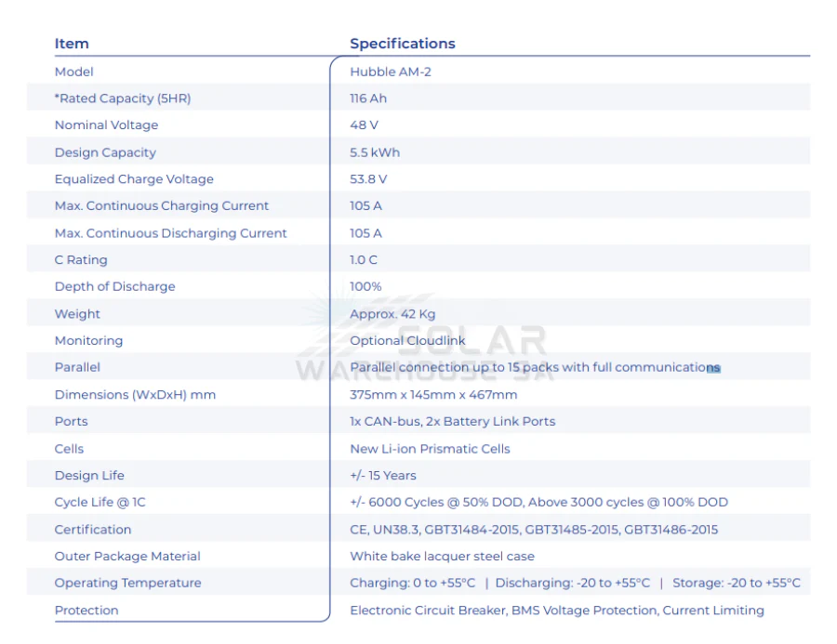837x644 pixels.
Task: Select 'Max. Continuous Charging Current' label
Action: pyautogui.click(x=161, y=206)
